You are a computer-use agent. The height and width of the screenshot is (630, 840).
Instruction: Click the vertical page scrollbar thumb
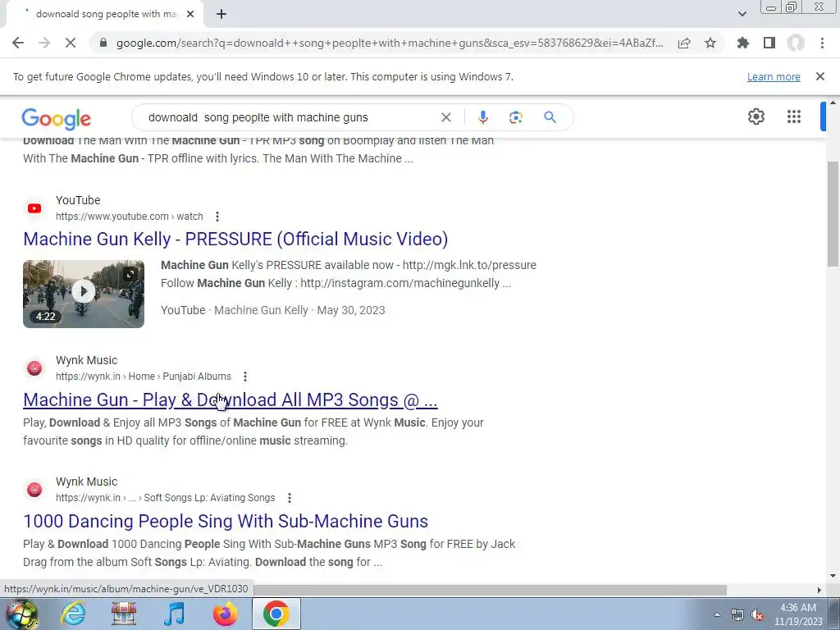pyautogui.click(x=833, y=213)
